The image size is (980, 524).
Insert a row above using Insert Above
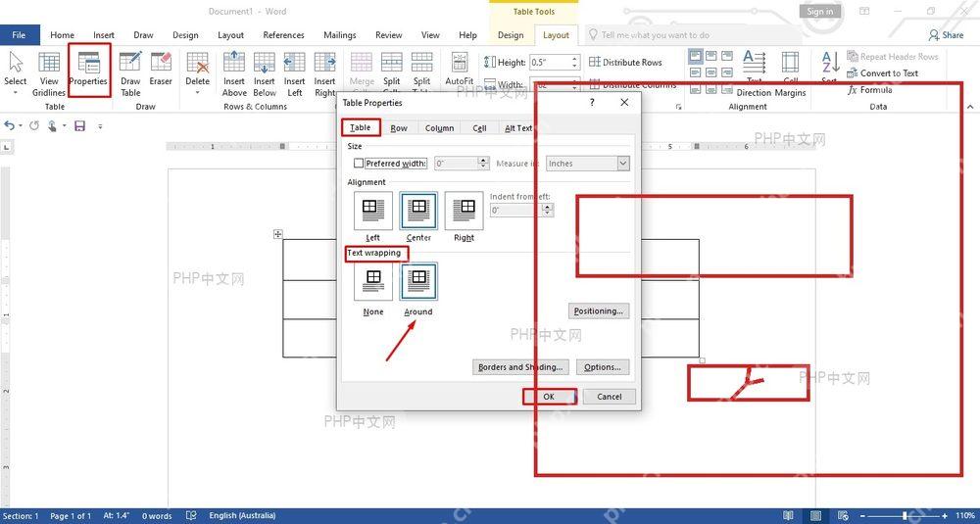point(234,73)
